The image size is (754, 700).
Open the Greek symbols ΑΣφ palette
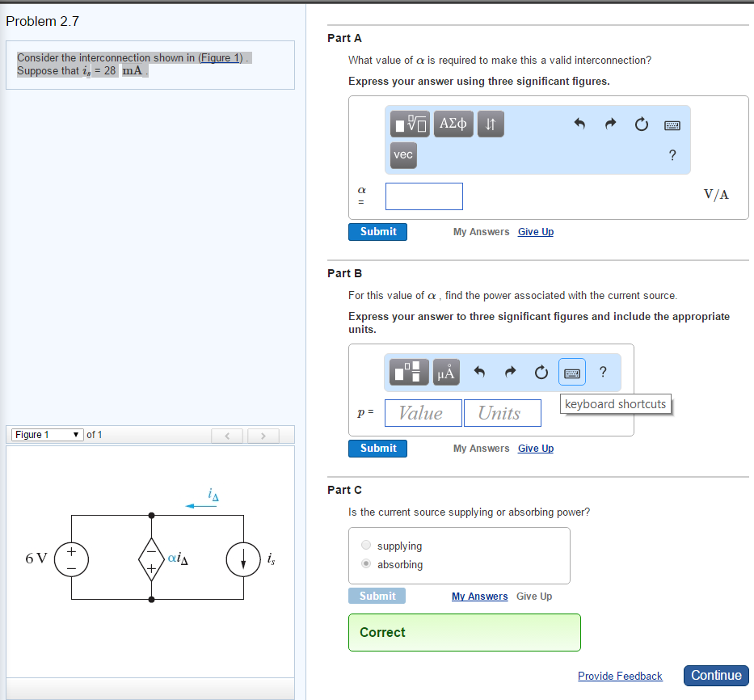(x=453, y=124)
